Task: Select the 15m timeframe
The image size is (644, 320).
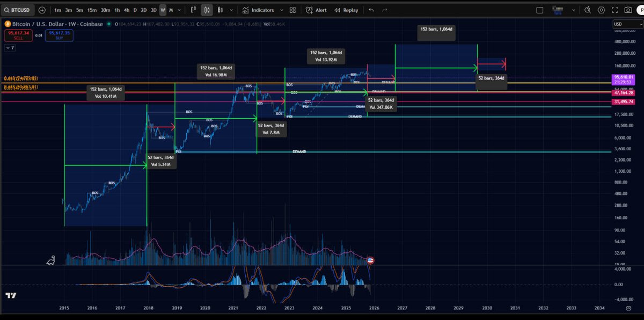Action: pyautogui.click(x=92, y=10)
